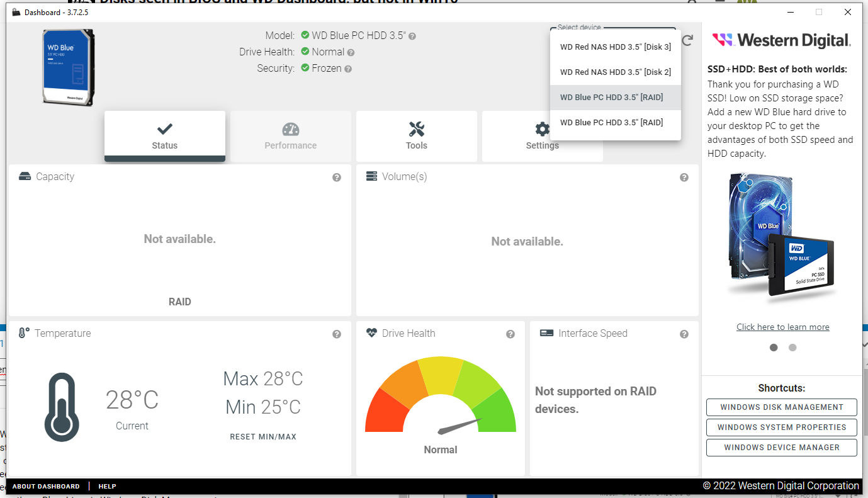868x498 pixels.
Task: Launch Windows Device Manager shortcut
Action: coord(782,448)
